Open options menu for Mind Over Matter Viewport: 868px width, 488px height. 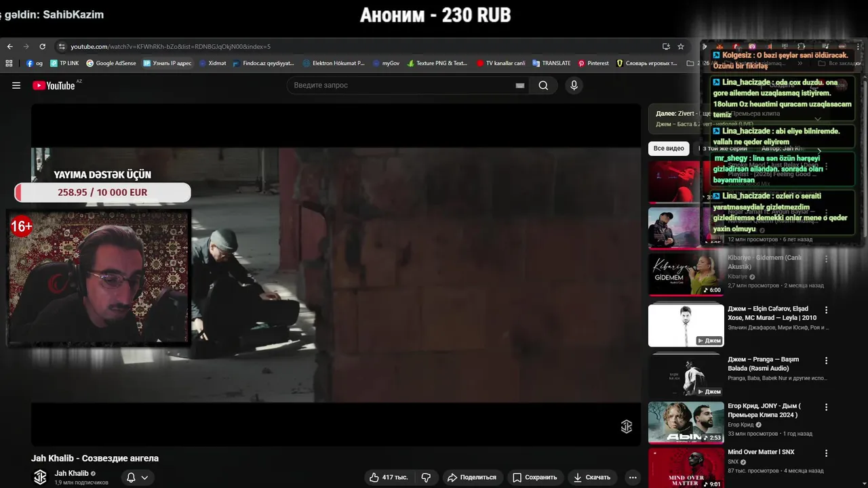tap(826, 453)
